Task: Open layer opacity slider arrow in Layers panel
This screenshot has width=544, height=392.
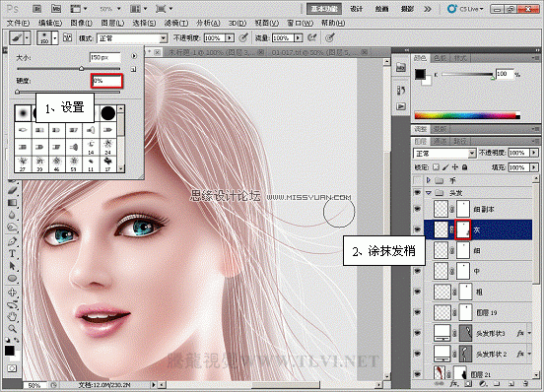Action: pyautogui.click(x=534, y=153)
